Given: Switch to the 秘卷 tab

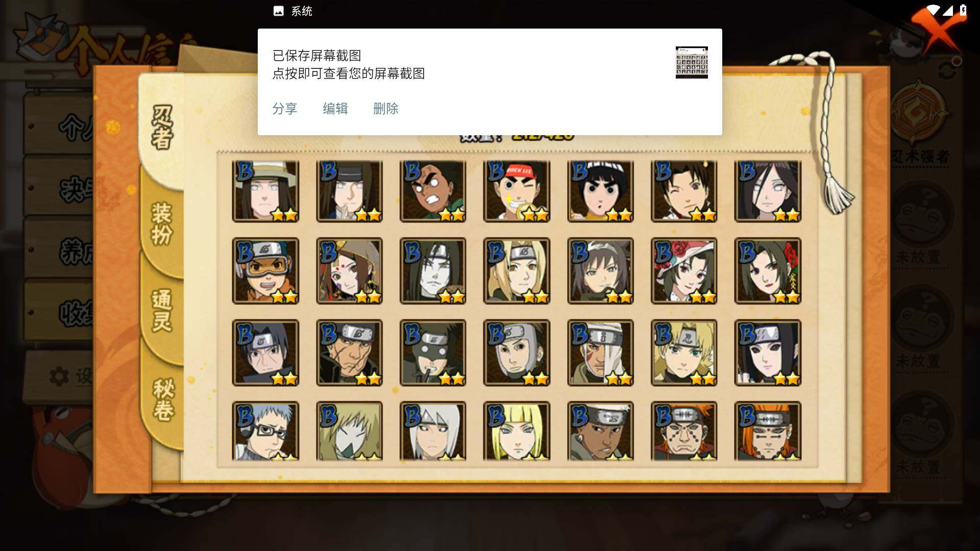Looking at the screenshot, I should pos(163,399).
